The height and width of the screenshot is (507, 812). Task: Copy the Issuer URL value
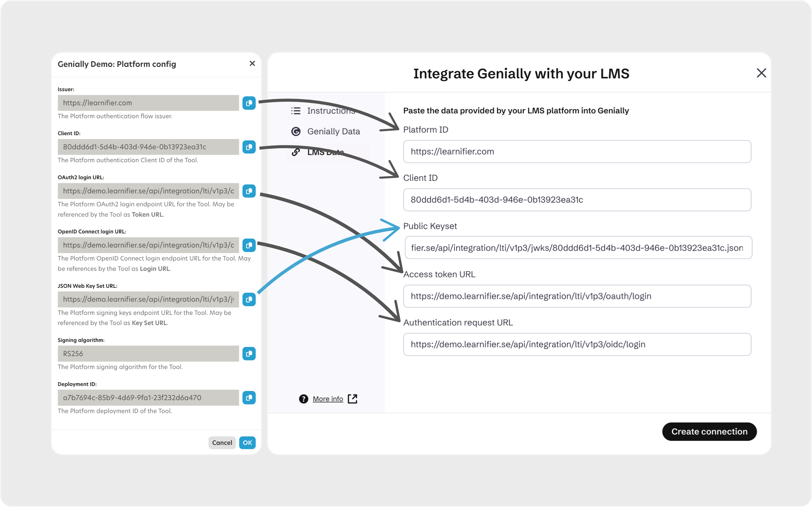click(249, 103)
